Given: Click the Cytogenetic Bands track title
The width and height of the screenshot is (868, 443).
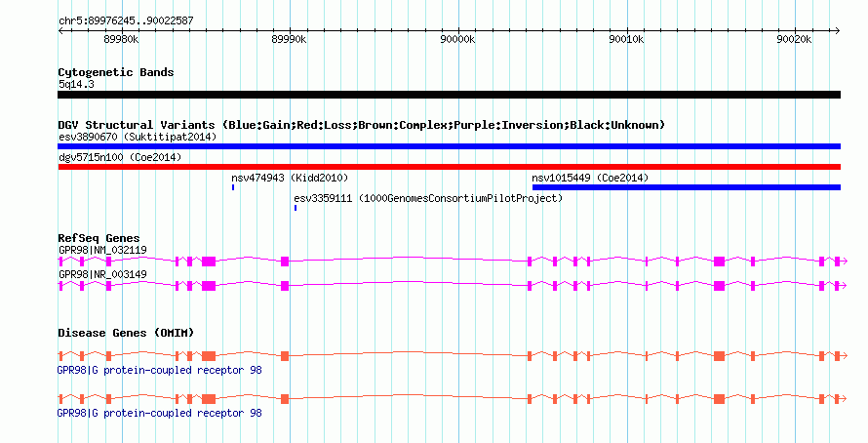Looking at the screenshot, I should pyautogui.click(x=116, y=72).
